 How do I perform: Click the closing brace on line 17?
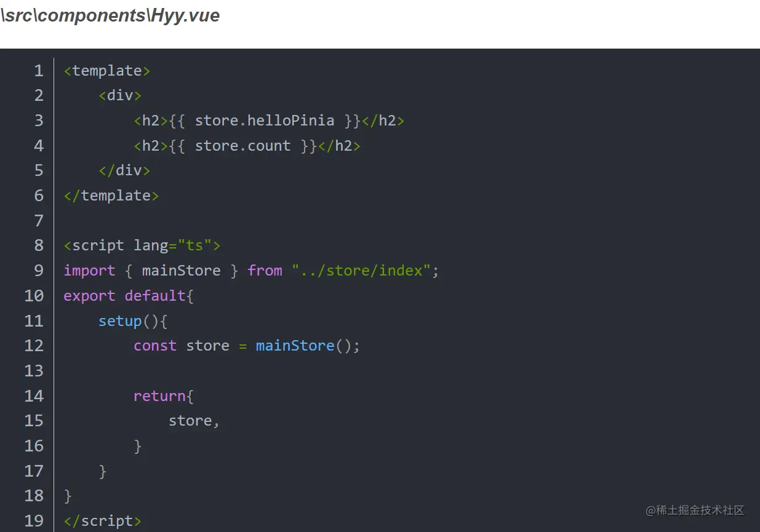103,471
